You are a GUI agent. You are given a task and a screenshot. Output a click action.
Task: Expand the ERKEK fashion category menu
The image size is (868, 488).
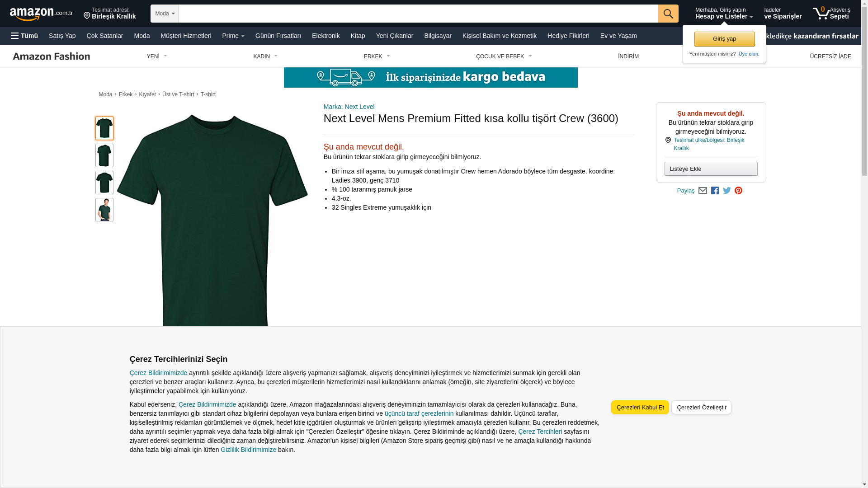coord(377,56)
